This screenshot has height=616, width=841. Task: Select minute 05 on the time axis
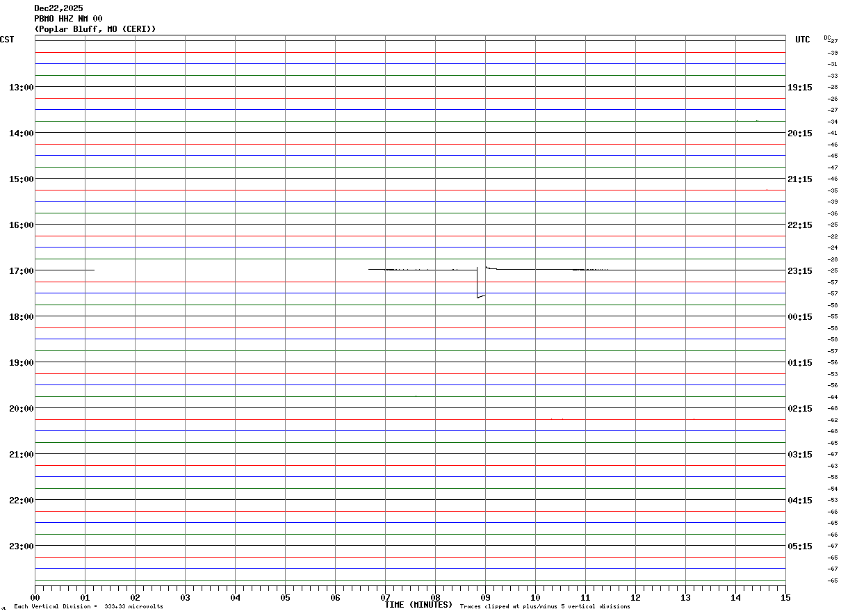coord(286,597)
